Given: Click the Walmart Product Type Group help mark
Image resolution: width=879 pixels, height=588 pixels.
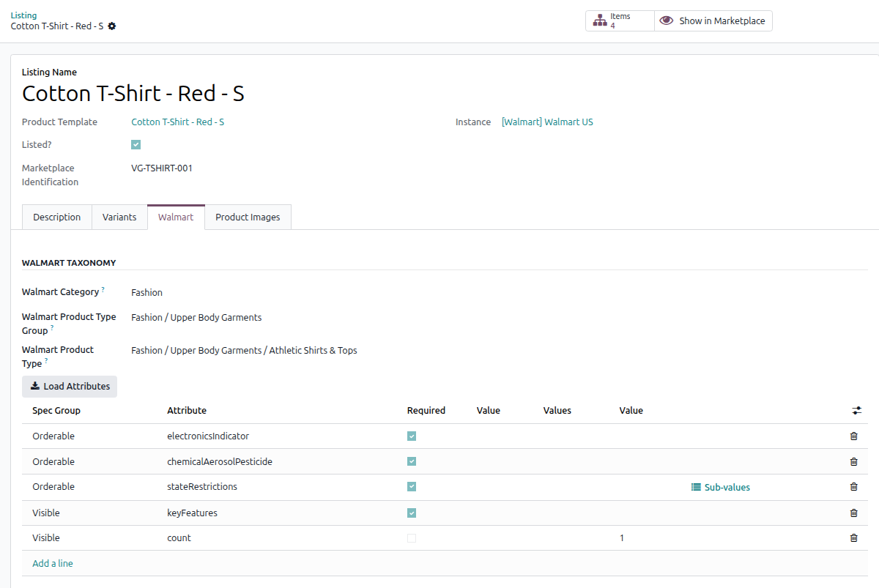Looking at the screenshot, I should pyautogui.click(x=52, y=328).
